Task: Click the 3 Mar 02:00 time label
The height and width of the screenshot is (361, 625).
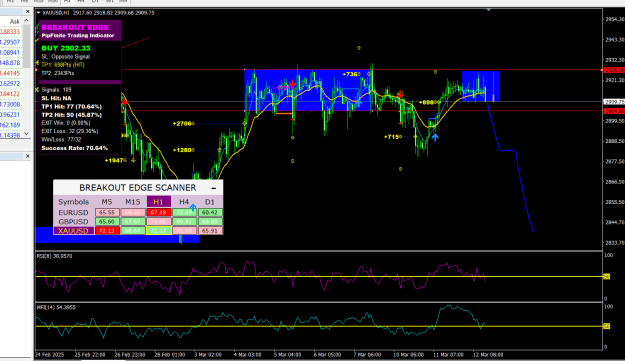Action: pyautogui.click(x=208, y=355)
